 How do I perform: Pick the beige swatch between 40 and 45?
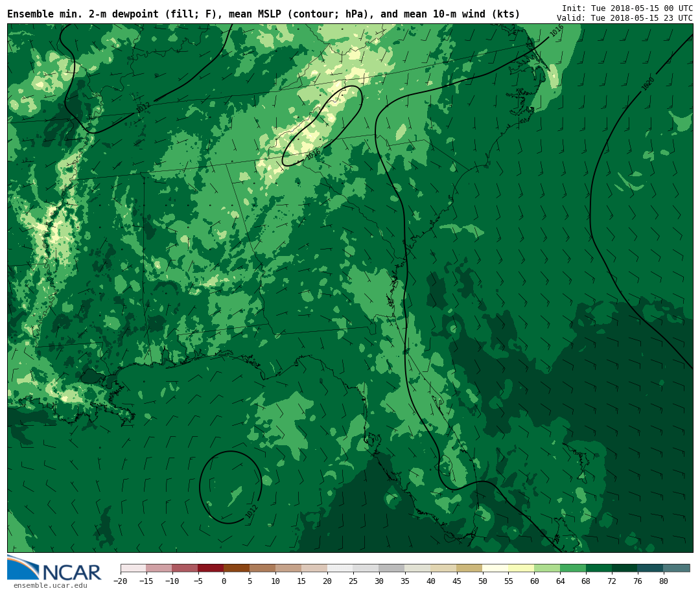(x=444, y=568)
